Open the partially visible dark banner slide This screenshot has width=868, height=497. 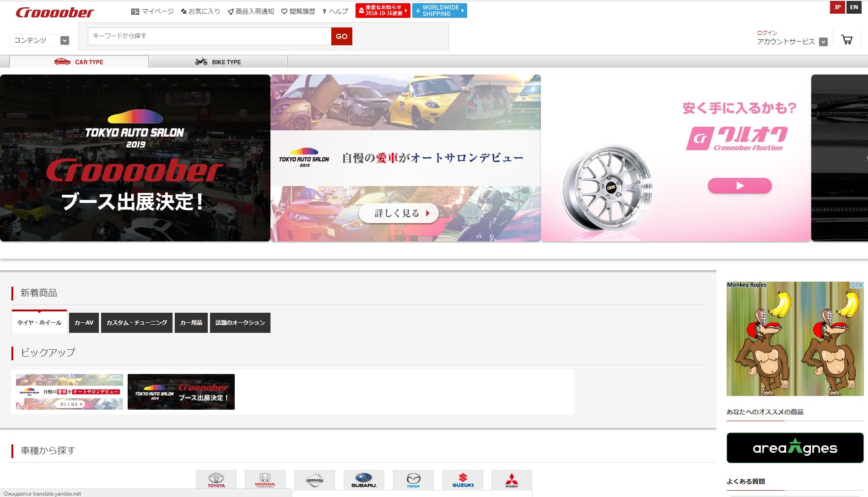840,158
